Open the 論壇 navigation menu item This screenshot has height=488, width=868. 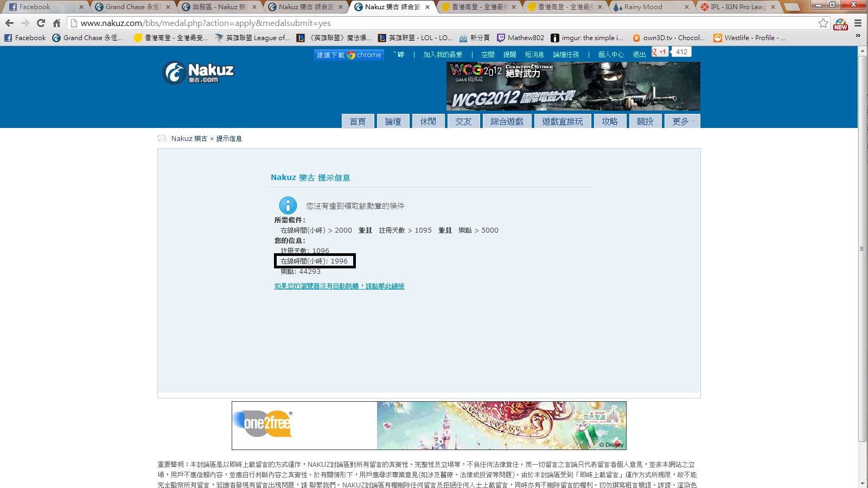[393, 121]
